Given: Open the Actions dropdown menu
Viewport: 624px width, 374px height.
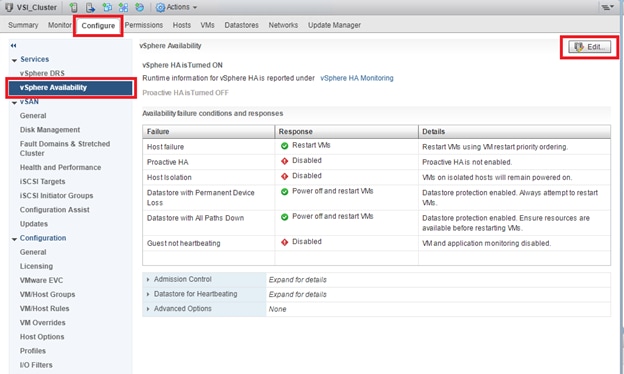Looking at the screenshot, I should pos(177,7).
